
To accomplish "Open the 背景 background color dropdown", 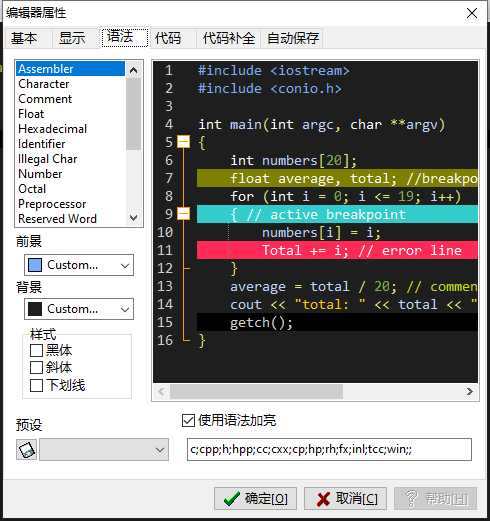I will [79, 309].
